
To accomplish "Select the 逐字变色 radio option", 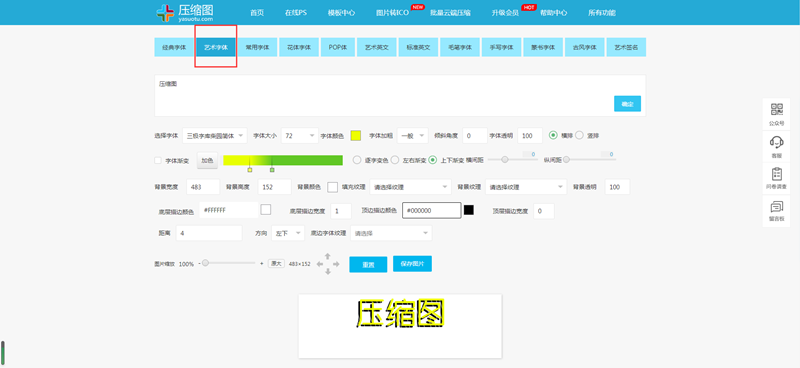I will tap(357, 160).
